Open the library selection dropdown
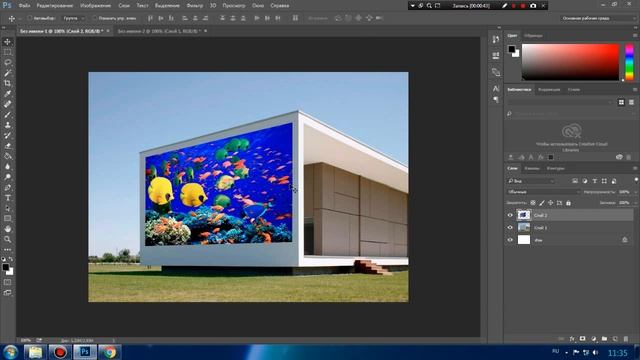This screenshot has height=360, width=640. 560,102
